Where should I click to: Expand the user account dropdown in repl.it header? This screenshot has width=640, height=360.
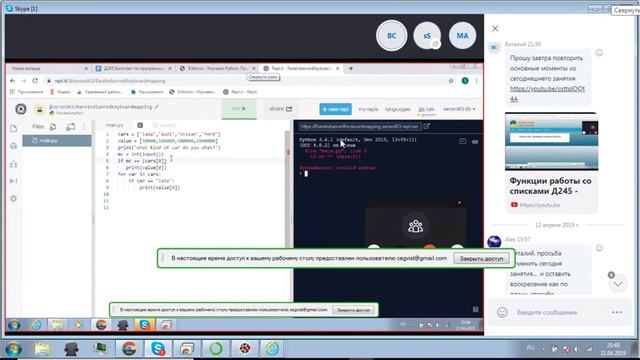459,109
